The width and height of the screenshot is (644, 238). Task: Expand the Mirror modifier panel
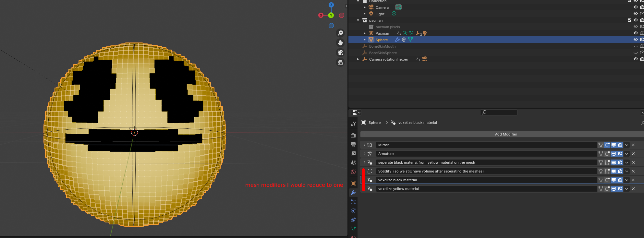(364, 145)
